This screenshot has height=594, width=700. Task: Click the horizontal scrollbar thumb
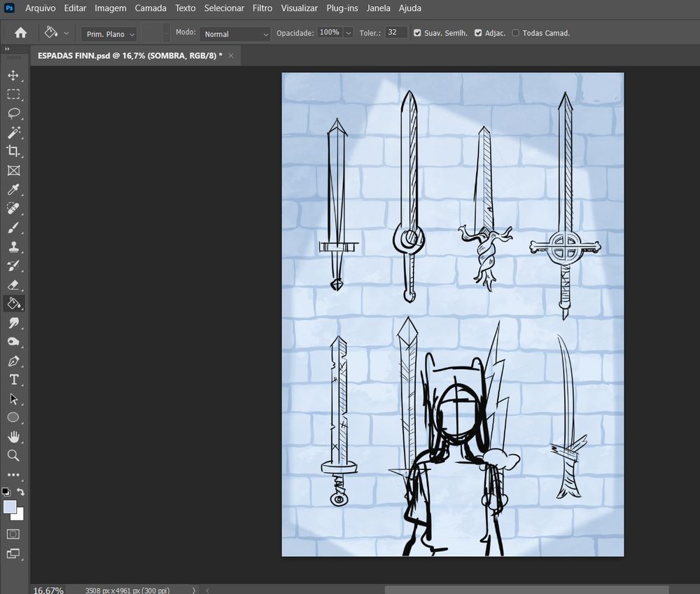pyautogui.click(x=527, y=590)
